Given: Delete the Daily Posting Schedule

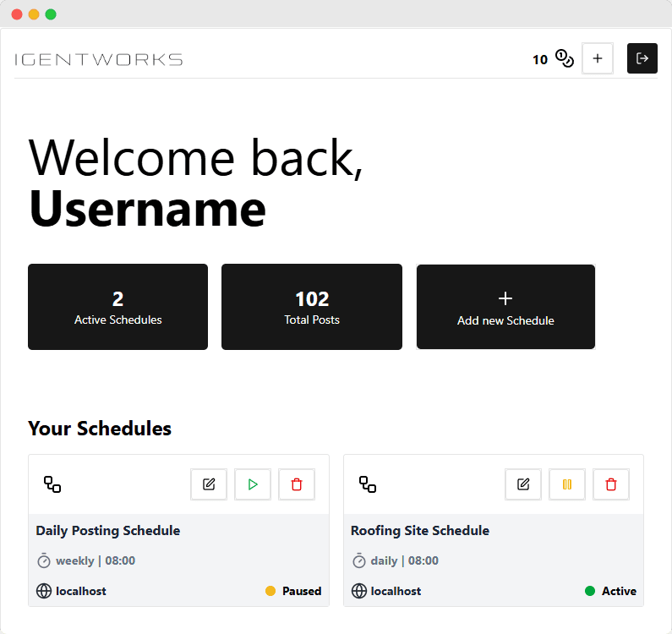Looking at the screenshot, I should click(297, 484).
